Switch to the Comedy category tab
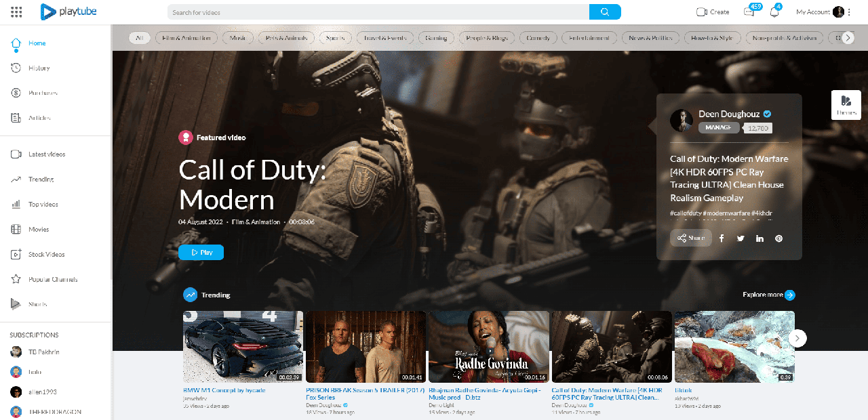Screen dimensions: 868x420 [x=538, y=38]
